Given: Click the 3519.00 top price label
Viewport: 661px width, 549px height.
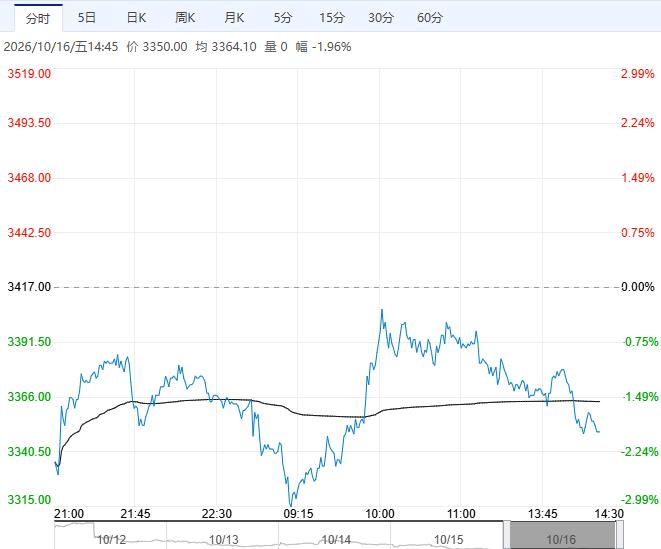Looking at the screenshot, I should (x=29, y=74).
